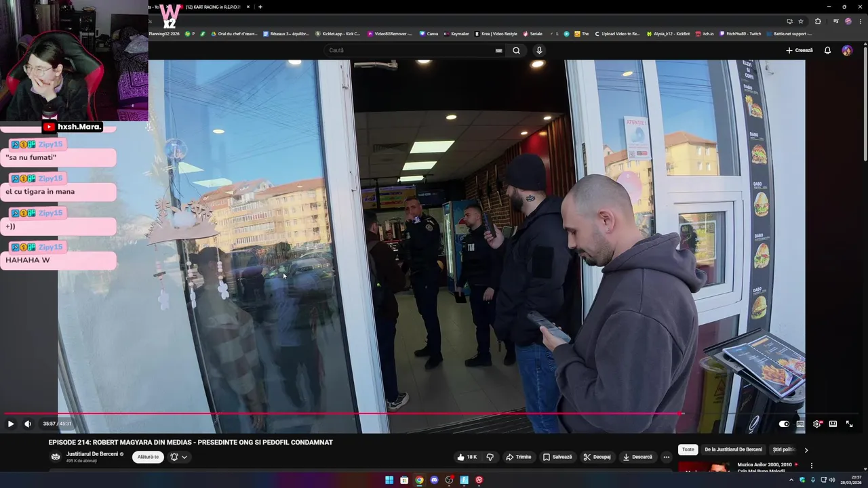Open the Kicklet.app bookmark
Viewport: 868px width, 488px height.
coord(338,34)
